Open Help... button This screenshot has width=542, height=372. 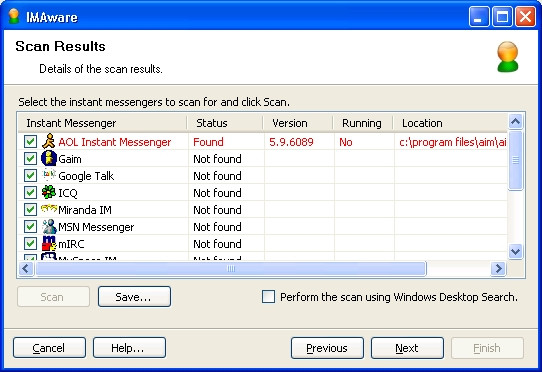[x=129, y=348]
